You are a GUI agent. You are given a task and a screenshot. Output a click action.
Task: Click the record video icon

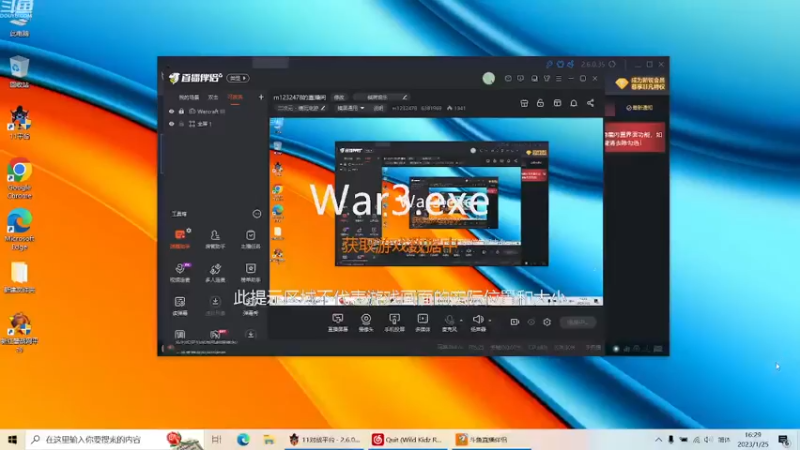point(514,322)
